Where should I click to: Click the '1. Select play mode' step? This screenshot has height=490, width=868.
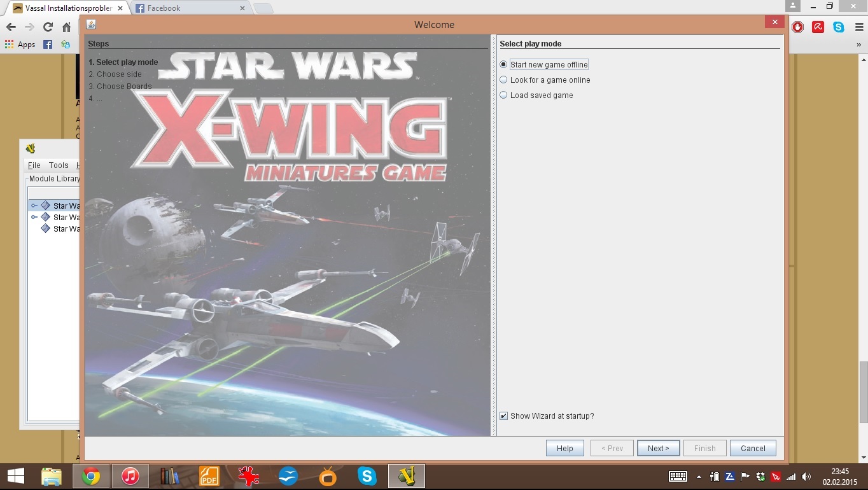coord(123,62)
